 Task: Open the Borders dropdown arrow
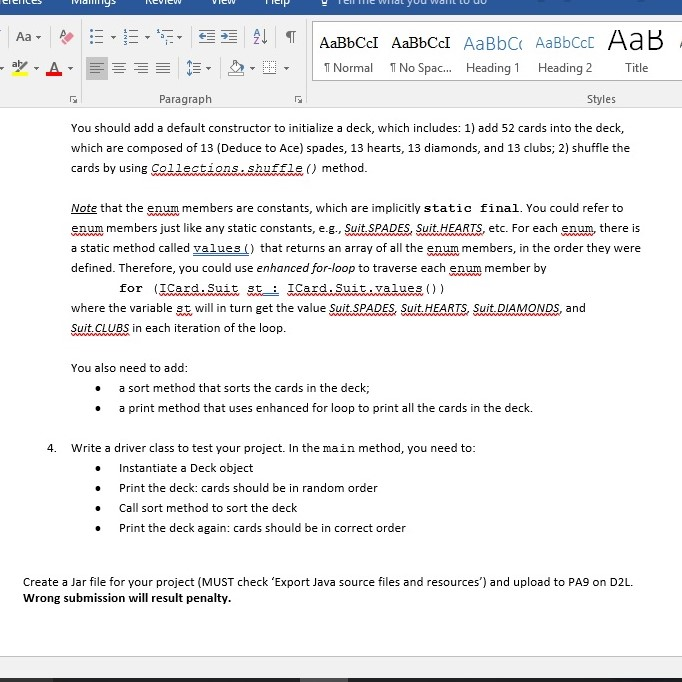pyautogui.click(x=286, y=69)
